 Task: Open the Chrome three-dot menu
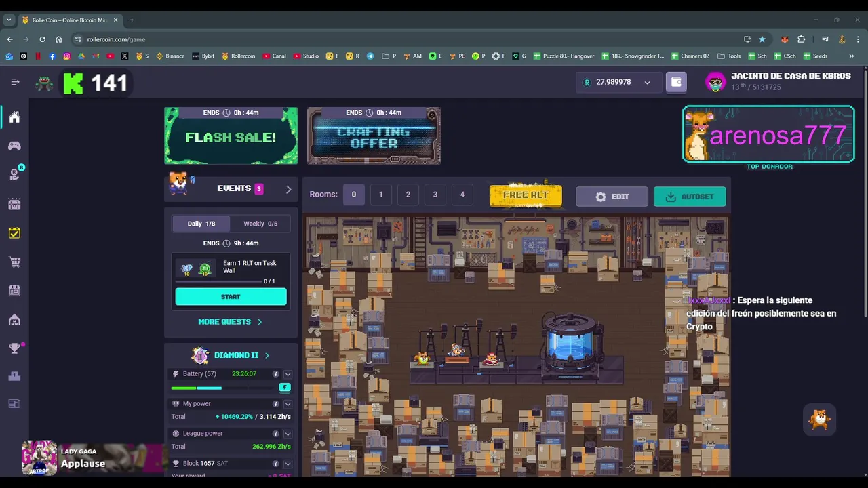858,39
